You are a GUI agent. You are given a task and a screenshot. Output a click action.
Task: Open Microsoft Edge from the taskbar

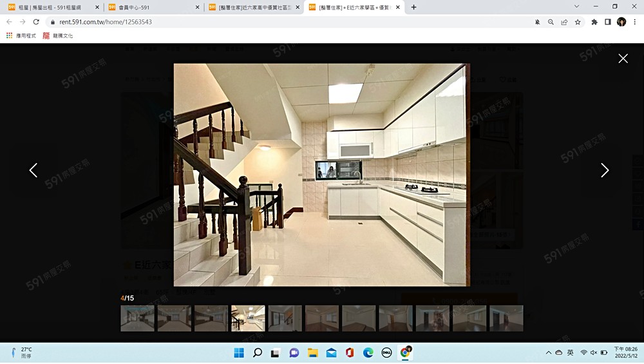(x=368, y=352)
